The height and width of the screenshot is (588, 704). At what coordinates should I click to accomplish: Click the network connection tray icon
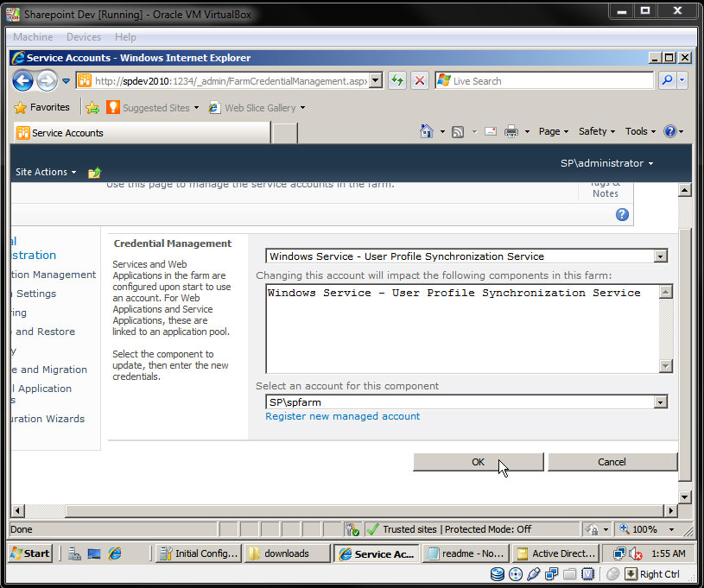tap(619, 553)
